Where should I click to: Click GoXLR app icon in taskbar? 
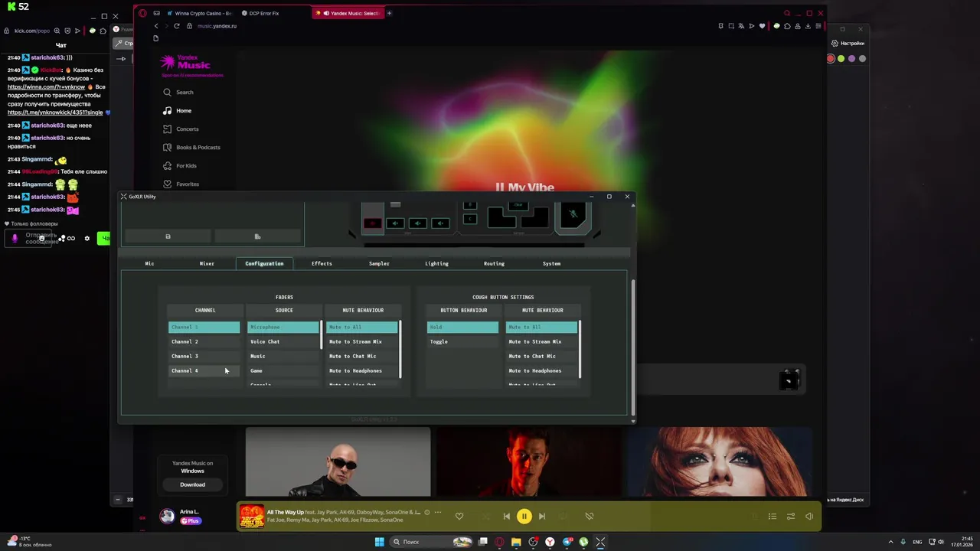point(600,543)
